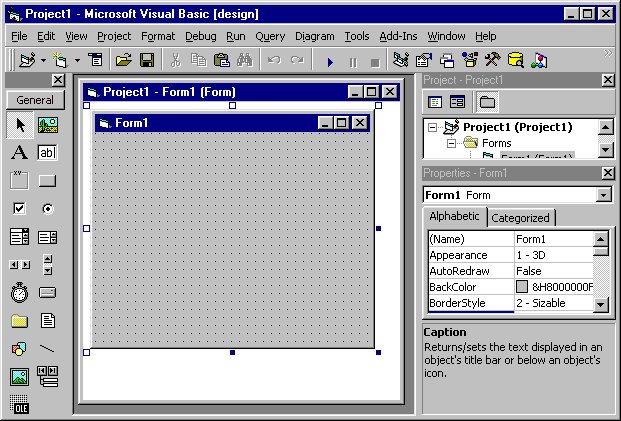Viewport: 621px width, 421px height.
Task: Toggle Folders view in Project panel
Action: click(x=487, y=102)
